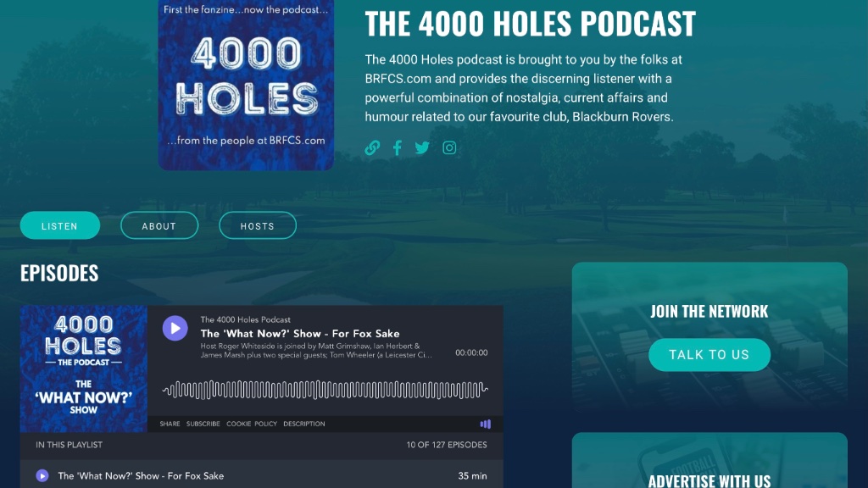Click the 'JOIN THE NETWORK' card heading
Screen dimensions: 868x488
pyautogui.click(x=709, y=312)
